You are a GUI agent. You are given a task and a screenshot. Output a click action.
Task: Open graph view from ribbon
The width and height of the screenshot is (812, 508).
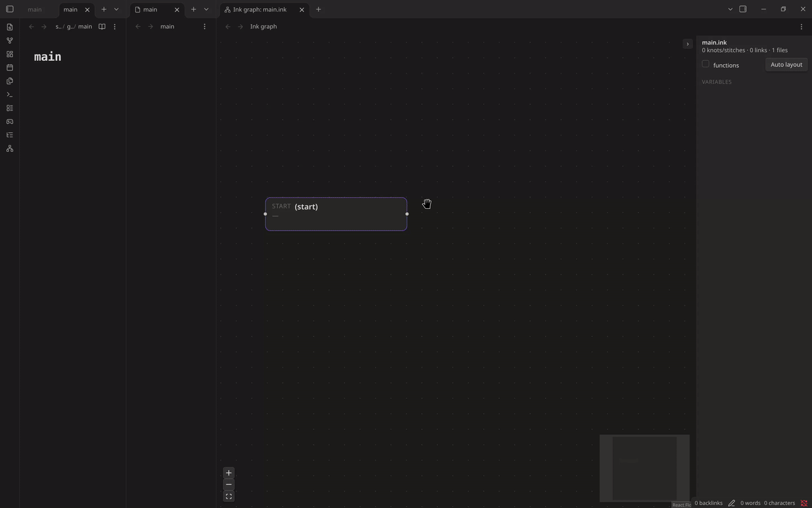coord(10,41)
